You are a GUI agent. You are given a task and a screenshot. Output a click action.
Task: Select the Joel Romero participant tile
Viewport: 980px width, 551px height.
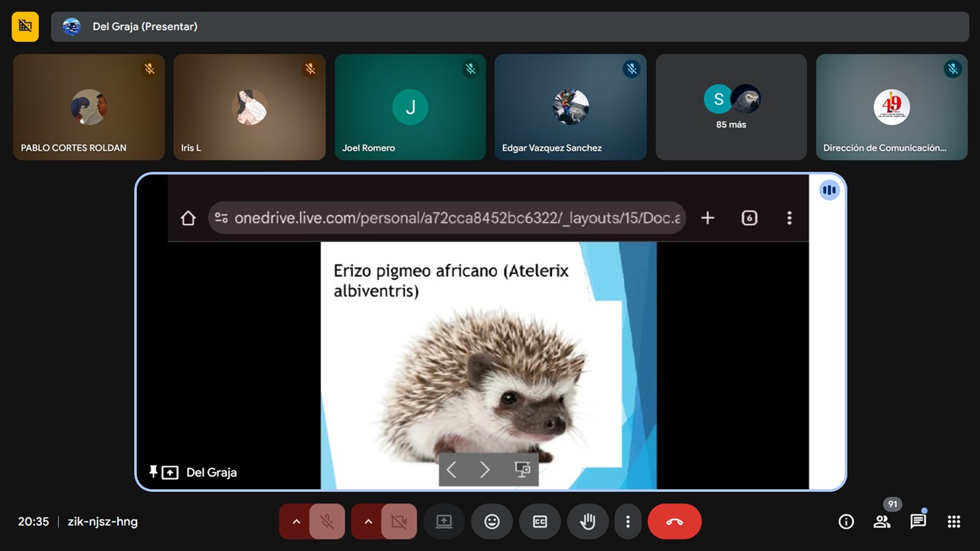(410, 107)
